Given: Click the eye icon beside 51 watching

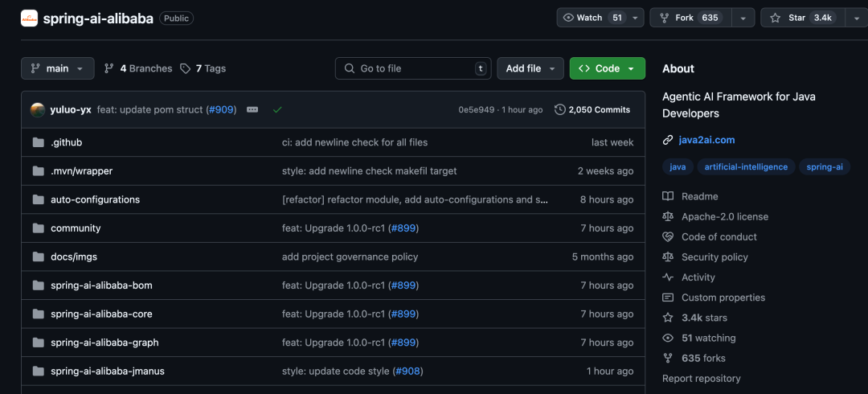Looking at the screenshot, I should (x=668, y=338).
